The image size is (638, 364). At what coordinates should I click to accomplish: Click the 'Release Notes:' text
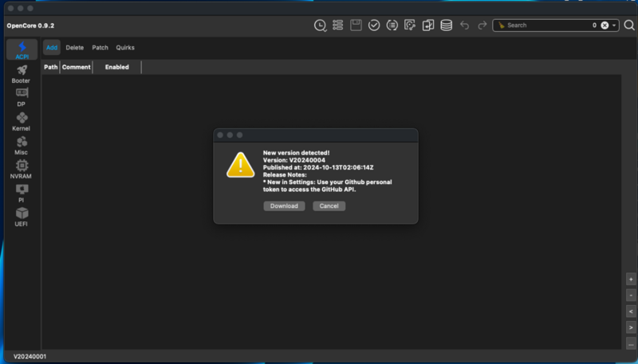click(285, 174)
